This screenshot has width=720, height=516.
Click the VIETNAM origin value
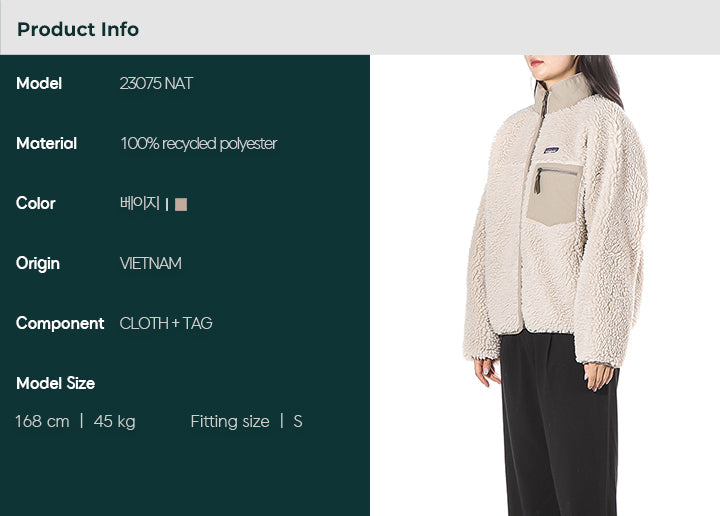151,264
